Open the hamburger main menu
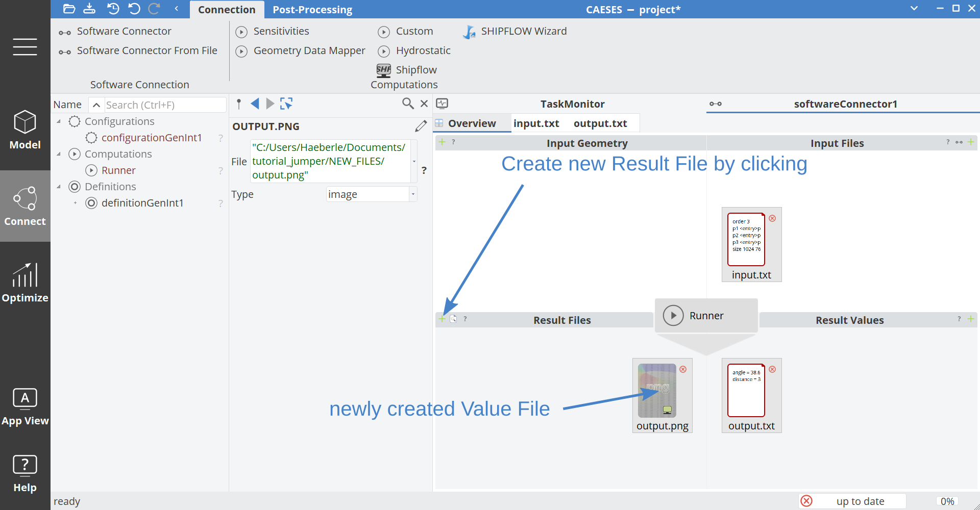This screenshot has height=510, width=980. pyautogui.click(x=25, y=46)
